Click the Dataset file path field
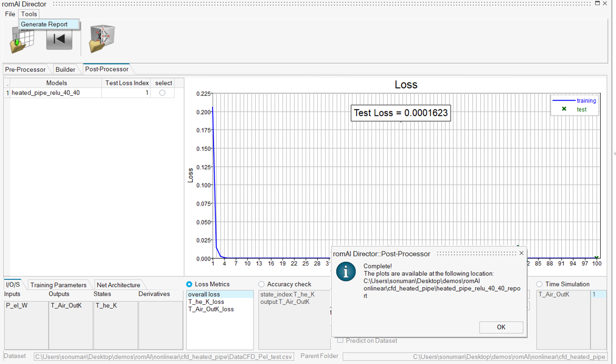Image resolution: width=616 pixels, height=364 pixels. click(164, 357)
